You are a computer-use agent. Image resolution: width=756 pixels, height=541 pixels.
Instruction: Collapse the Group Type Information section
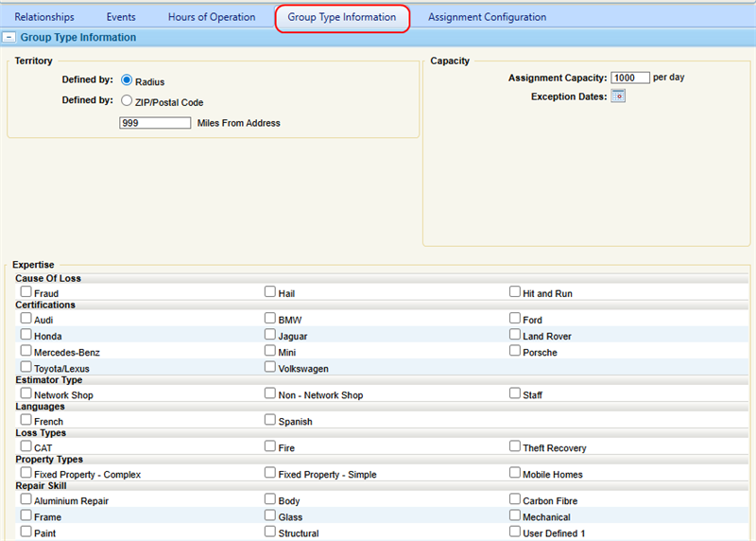pos(9,37)
